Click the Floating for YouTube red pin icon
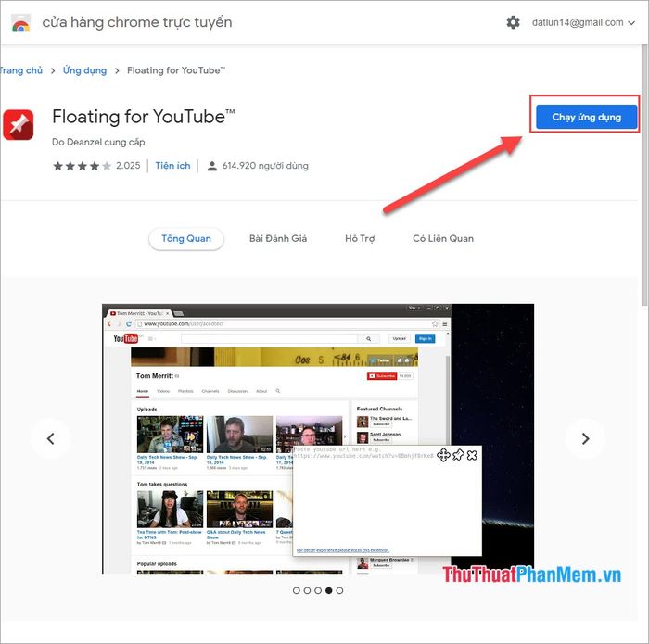This screenshot has width=649, height=644. click(19, 125)
